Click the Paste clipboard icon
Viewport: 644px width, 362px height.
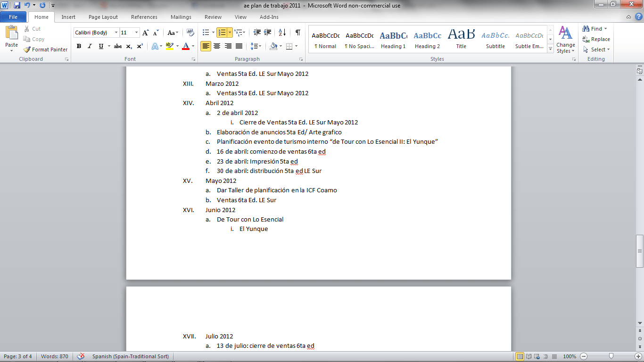click(11, 33)
